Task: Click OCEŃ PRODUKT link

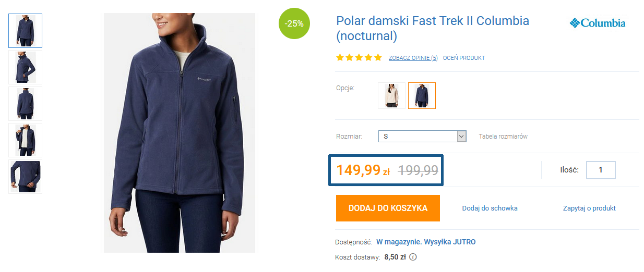Action: pos(464,58)
